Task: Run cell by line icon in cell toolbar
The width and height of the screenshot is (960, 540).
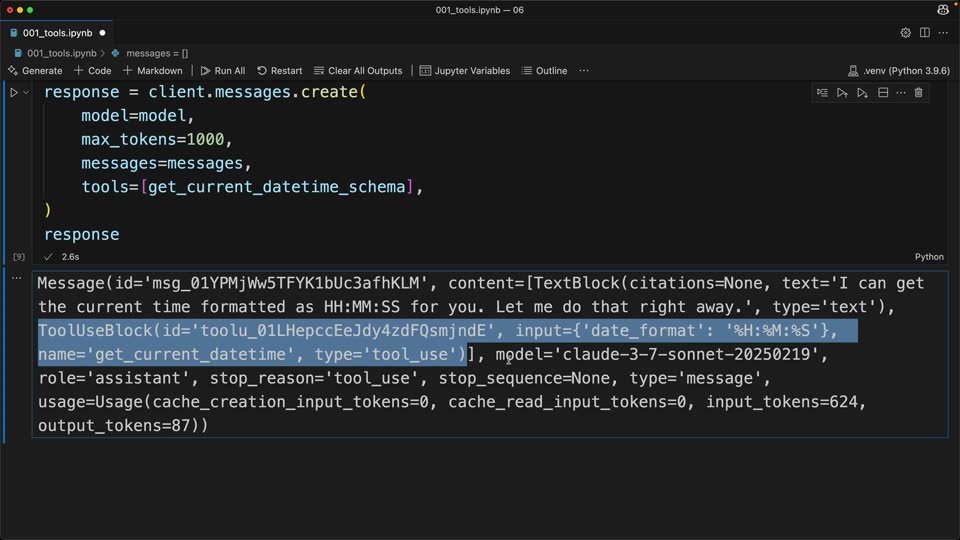Action: 822,93
